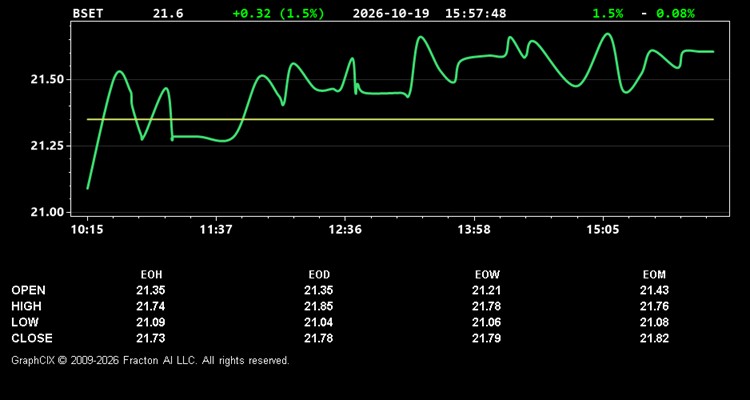Click the 21.25 y-axis label
The image size is (750, 400).
[47, 146]
